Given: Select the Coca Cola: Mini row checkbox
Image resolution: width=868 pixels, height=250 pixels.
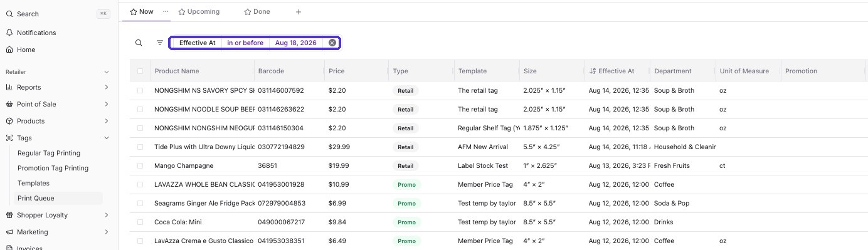Looking at the screenshot, I should [140, 222].
